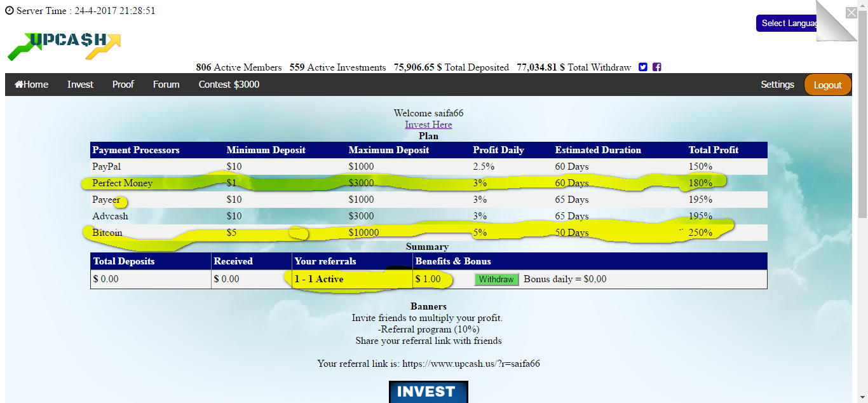Click the blue INVEST banner
This screenshot has height=403, width=868.
point(428,392)
